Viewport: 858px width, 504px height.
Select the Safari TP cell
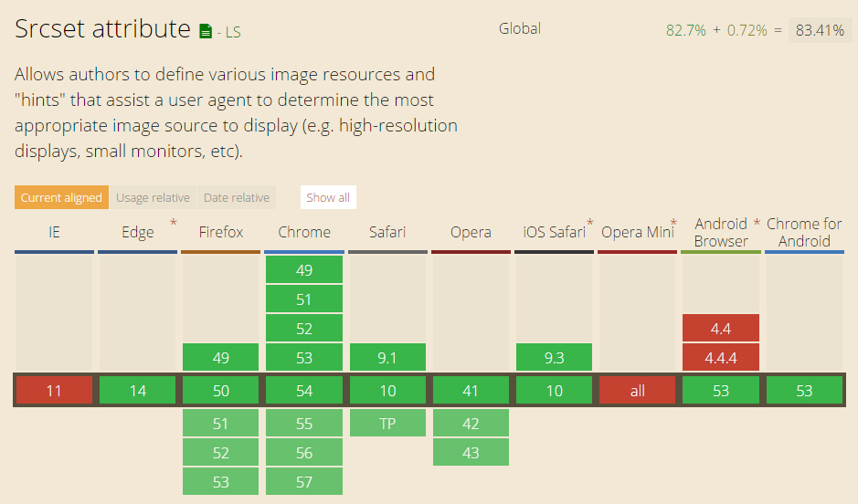387,424
